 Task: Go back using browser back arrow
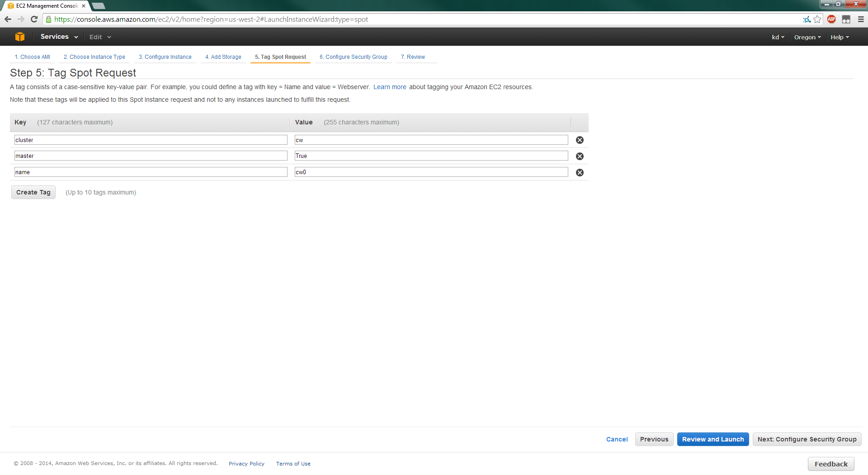click(x=8, y=19)
